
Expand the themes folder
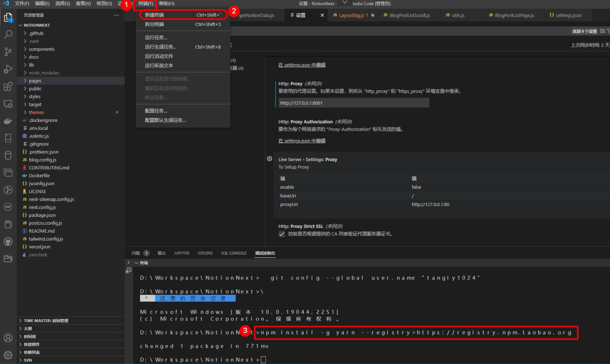coord(25,112)
